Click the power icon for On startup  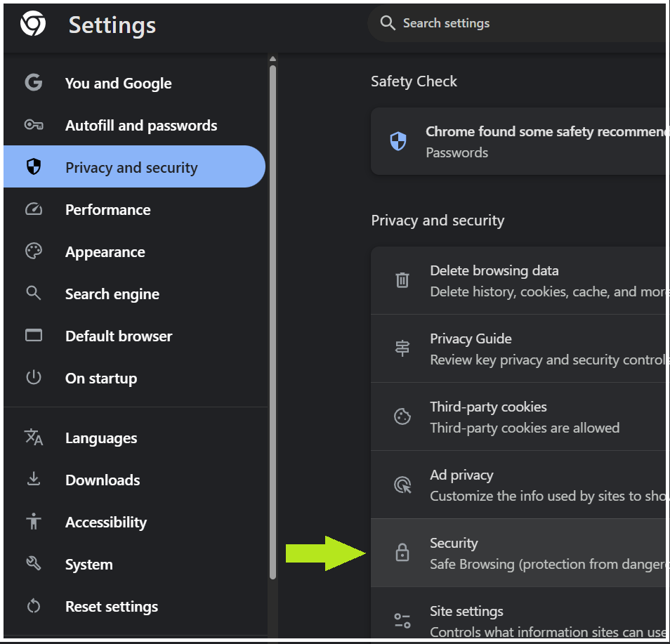click(x=33, y=377)
